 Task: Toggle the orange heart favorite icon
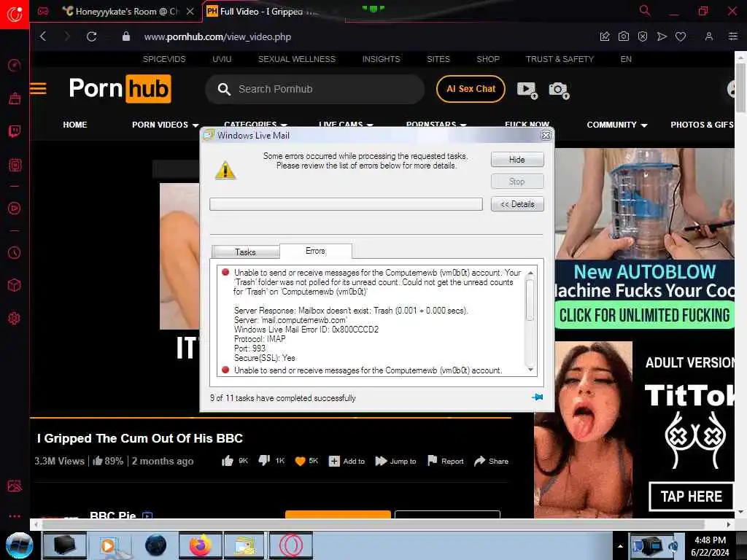[x=300, y=461]
